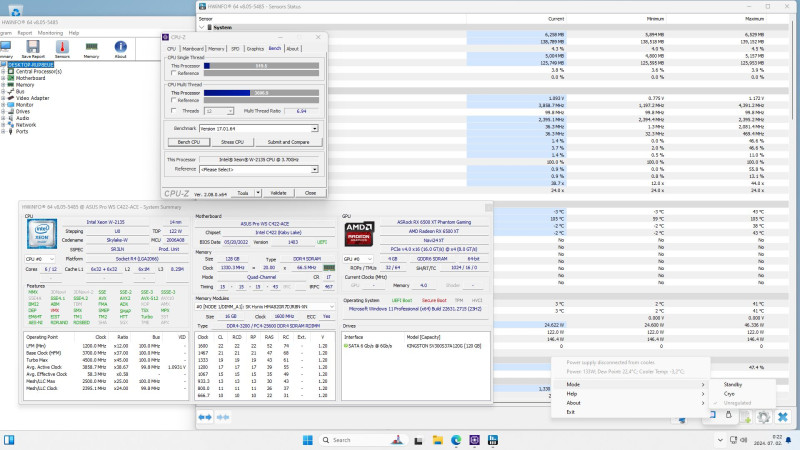Viewport: 800px width, 450px height.
Task: Open widgets icon at taskbar left
Action: [9, 440]
